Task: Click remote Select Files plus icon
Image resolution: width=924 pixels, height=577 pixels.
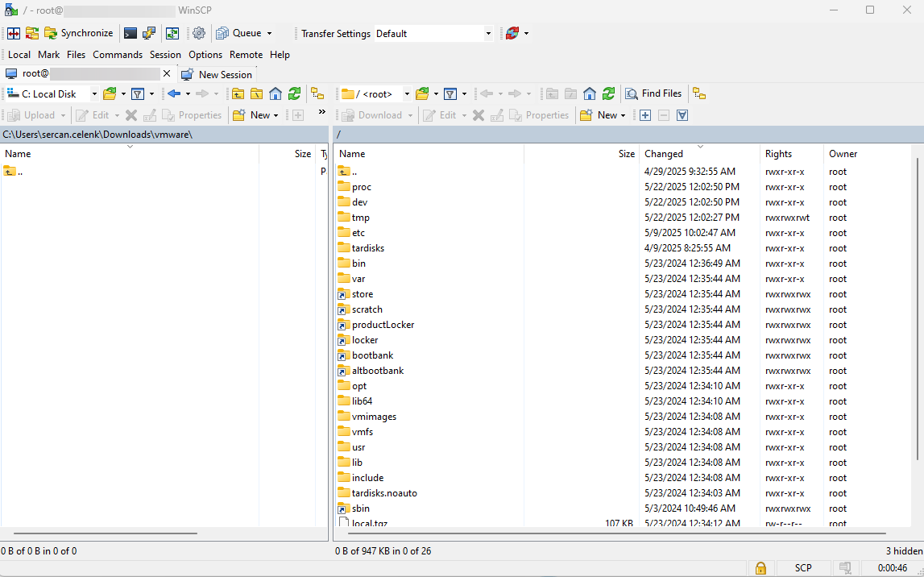Action: (645, 115)
